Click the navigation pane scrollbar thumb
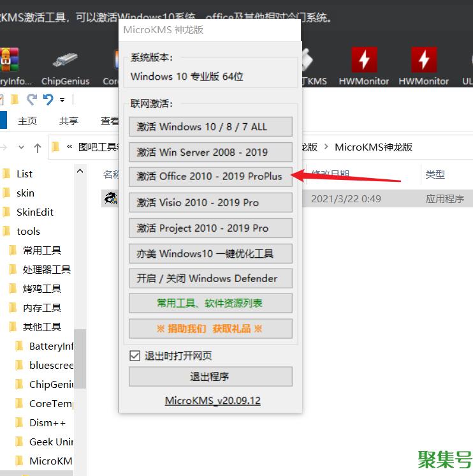The width and height of the screenshot is (473, 476). click(x=80, y=359)
